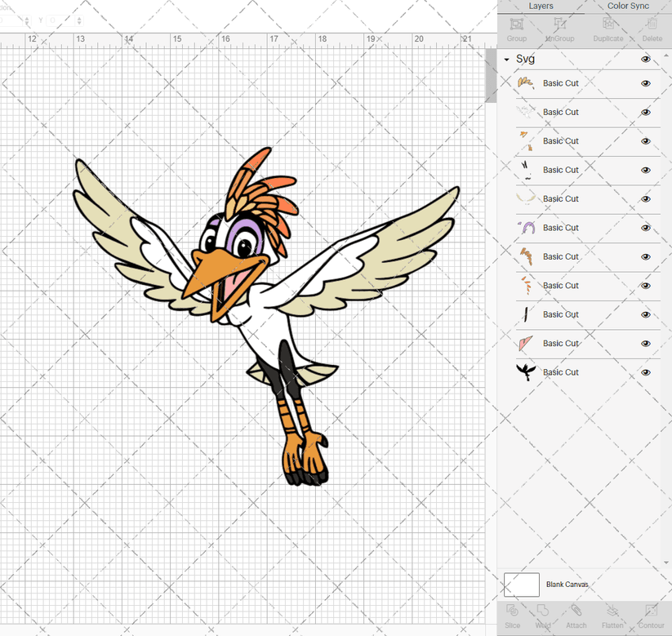Viewport: 672px width, 636px height.
Task: Toggle visibility of the bottom Basic Cut layer
Action: 645,372
